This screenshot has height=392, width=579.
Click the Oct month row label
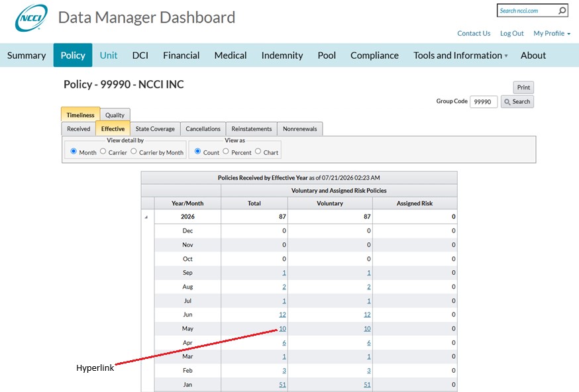(187, 259)
